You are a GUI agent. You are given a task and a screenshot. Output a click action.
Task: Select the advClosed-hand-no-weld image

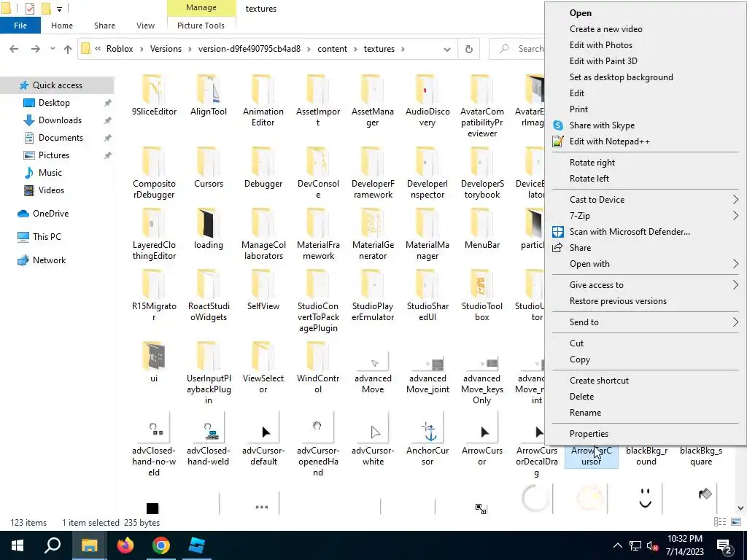point(154,444)
